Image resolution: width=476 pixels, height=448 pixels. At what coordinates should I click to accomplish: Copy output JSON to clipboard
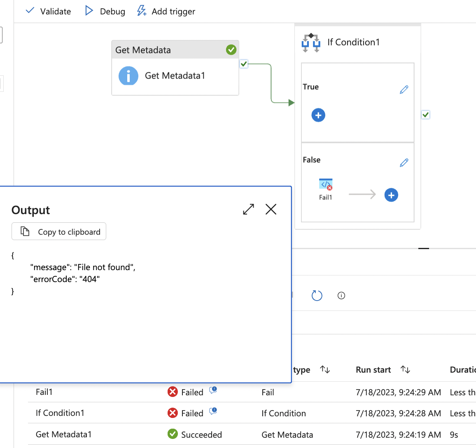tap(59, 231)
